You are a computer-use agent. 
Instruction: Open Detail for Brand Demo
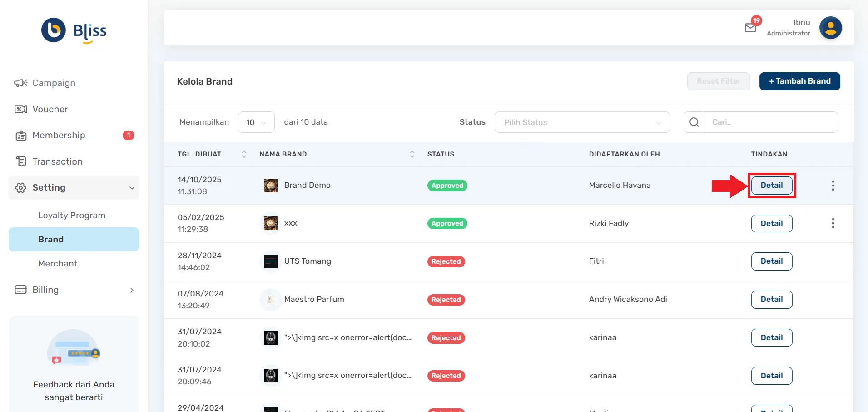click(771, 186)
